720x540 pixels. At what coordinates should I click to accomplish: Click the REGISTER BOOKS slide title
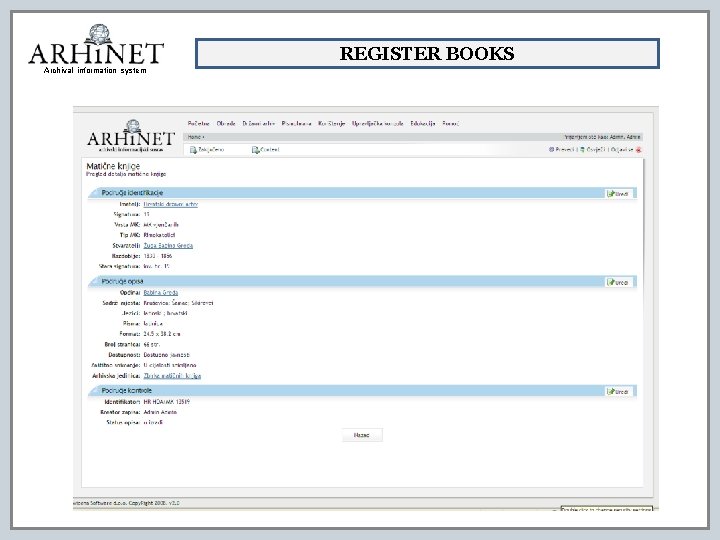tap(427, 54)
